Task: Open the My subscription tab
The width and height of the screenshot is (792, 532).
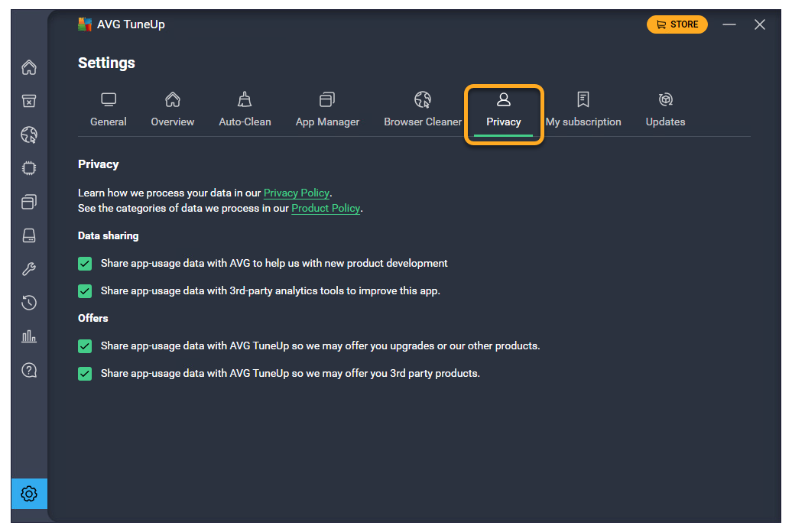Action: (x=583, y=110)
